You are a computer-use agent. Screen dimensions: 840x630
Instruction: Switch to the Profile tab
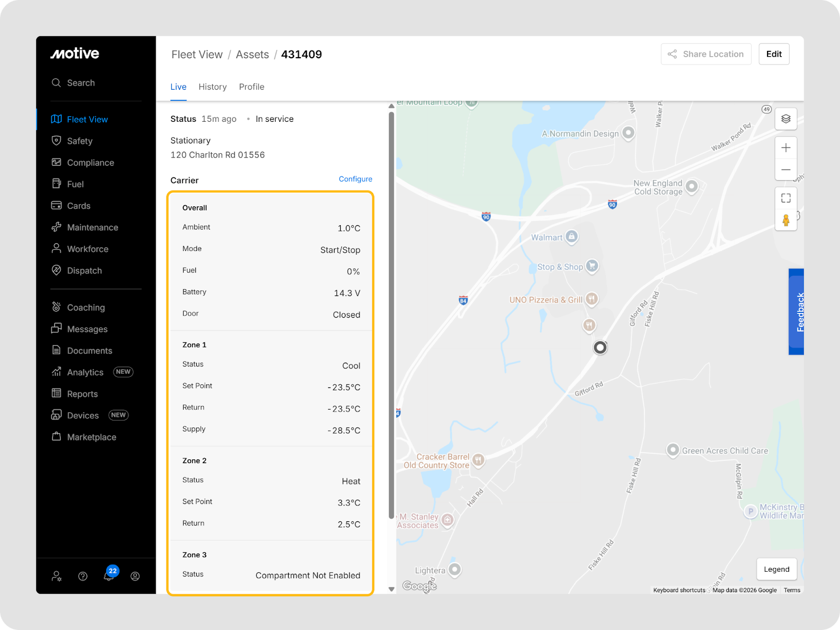pos(251,87)
